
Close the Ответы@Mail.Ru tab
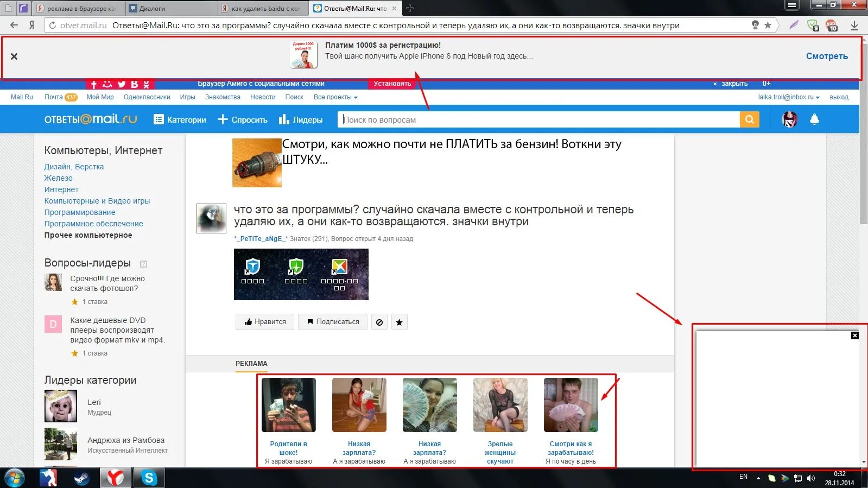(394, 9)
